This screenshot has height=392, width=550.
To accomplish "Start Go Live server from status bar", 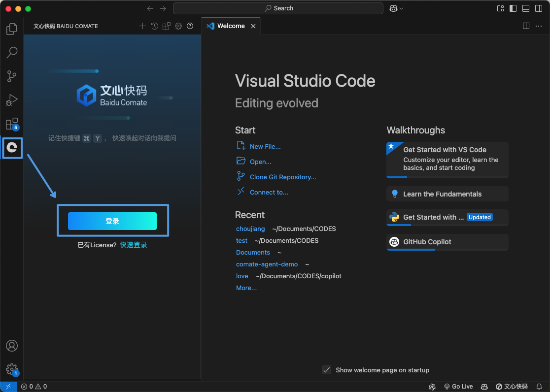I will point(458,387).
